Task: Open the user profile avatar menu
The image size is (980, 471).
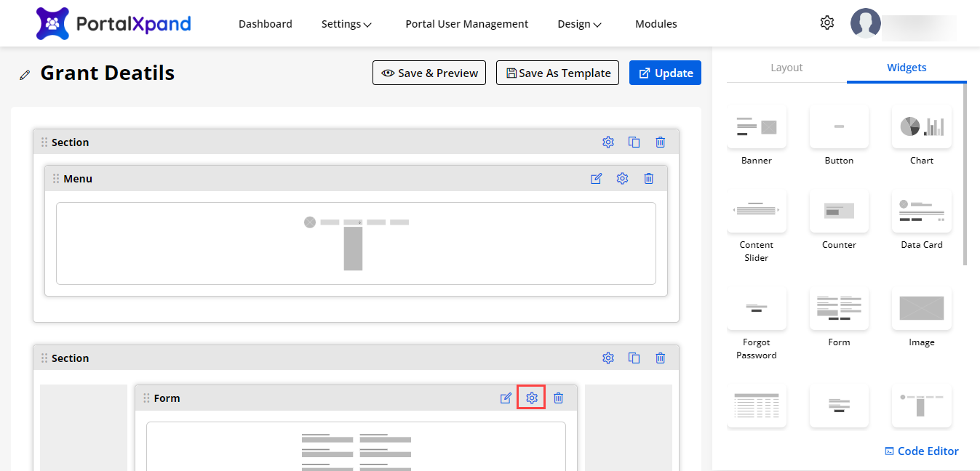Action: [x=865, y=23]
